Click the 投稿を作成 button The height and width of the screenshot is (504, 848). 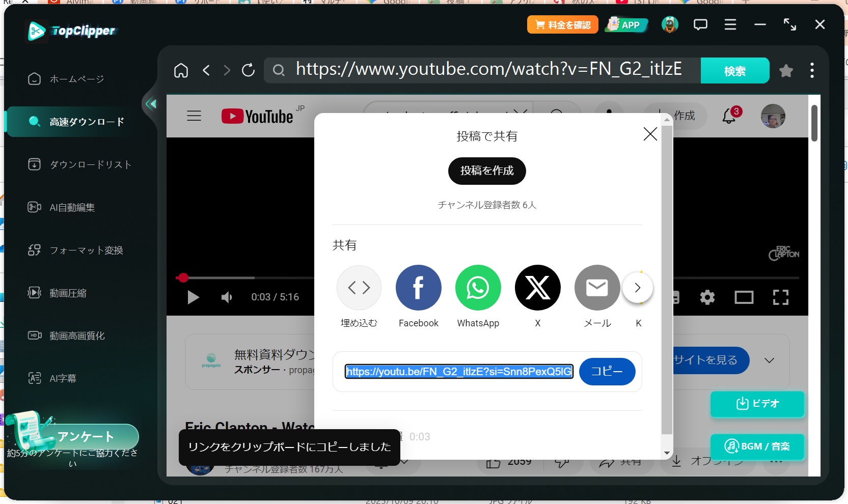tap(486, 171)
